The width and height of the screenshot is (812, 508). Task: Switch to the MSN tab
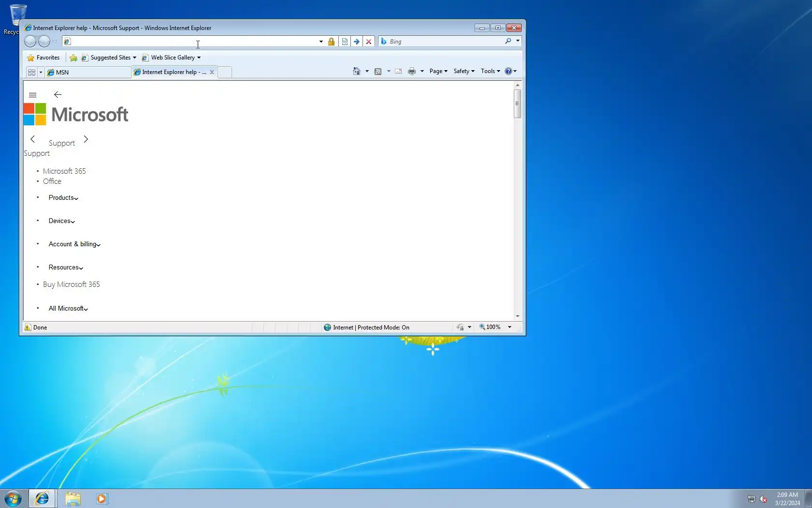(87, 72)
